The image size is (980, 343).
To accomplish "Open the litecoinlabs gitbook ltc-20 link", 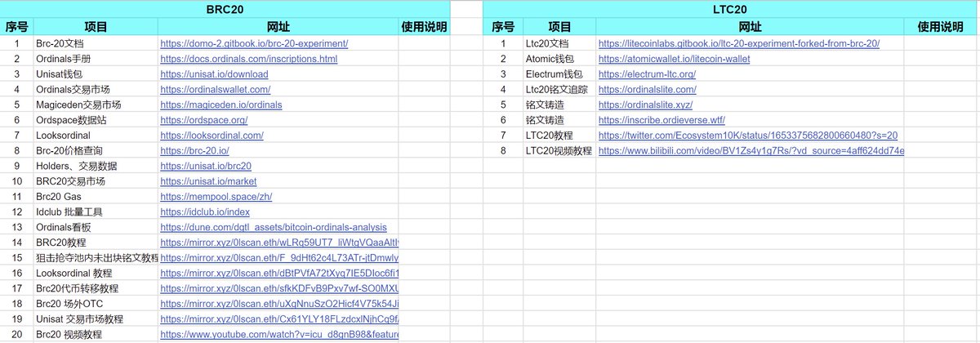I will (739, 43).
